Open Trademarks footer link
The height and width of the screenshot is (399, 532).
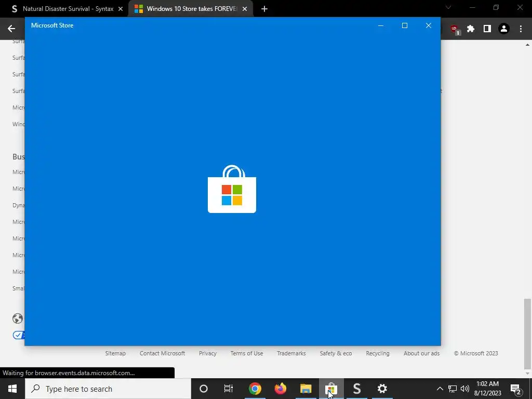tap(291, 353)
